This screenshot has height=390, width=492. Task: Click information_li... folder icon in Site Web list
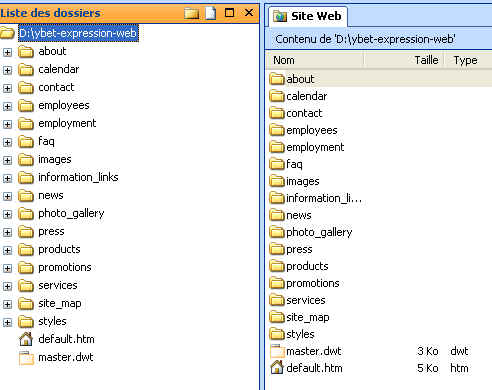277,198
